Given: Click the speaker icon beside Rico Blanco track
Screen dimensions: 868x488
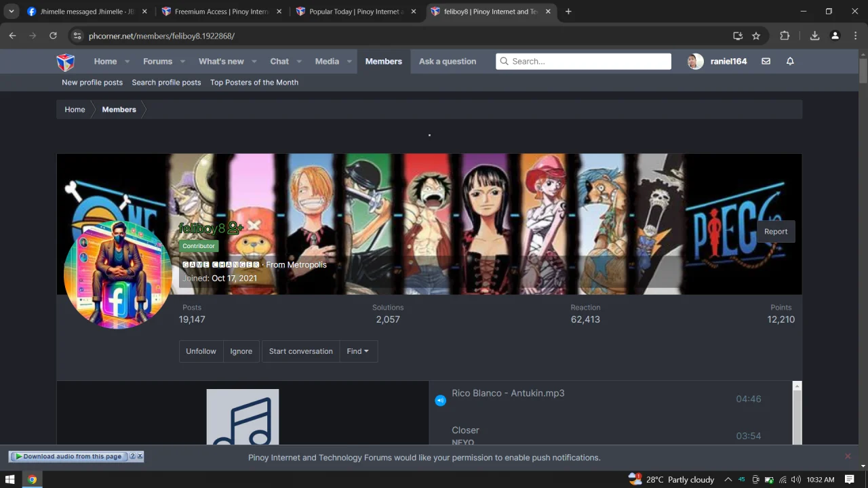Looking at the screenshot, I should click(440, 401).
